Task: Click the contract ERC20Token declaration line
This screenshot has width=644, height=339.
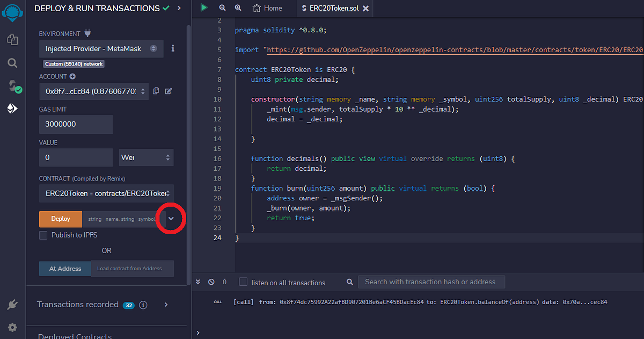Action: (x=295, y=70)
